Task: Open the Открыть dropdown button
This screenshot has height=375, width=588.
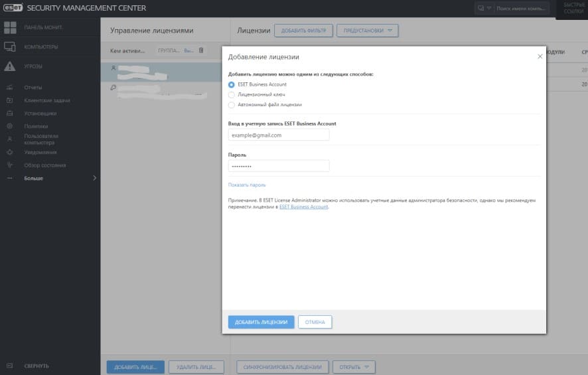Action: tap(354, 367)
